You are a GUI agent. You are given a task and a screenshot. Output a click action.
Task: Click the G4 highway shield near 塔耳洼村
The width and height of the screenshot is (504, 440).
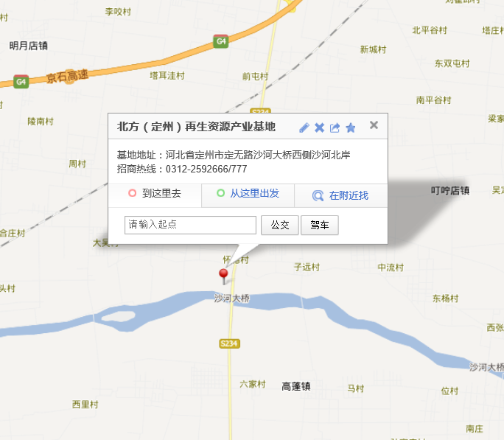tap(221, 41)
